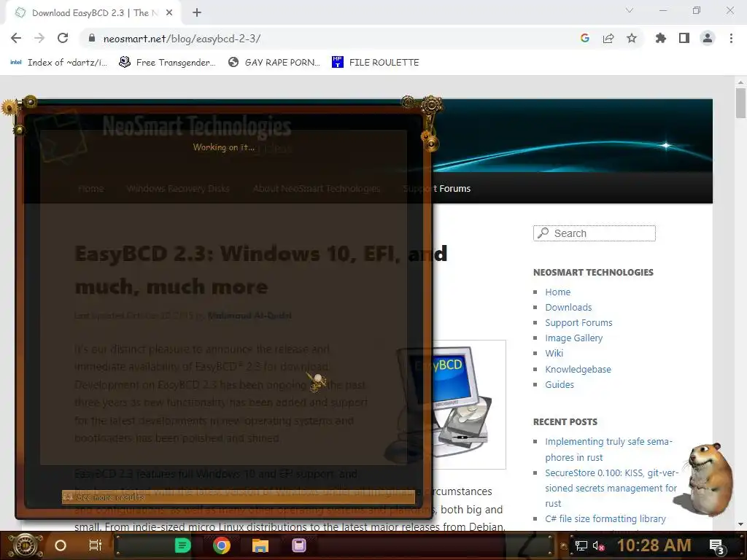The image size is (747, 560).
Task: Open Cortana circle on taskbar
Action: click(x=61, y=545)
